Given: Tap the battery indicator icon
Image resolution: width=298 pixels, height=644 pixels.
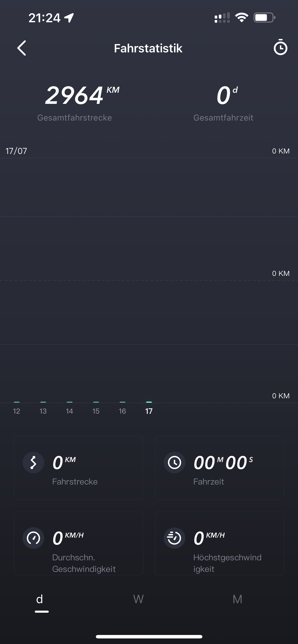Looking at the screenshot, I should point(264,18).
